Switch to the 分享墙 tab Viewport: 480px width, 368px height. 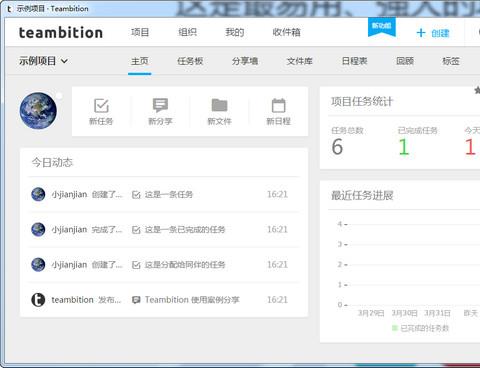coord(245,61)
